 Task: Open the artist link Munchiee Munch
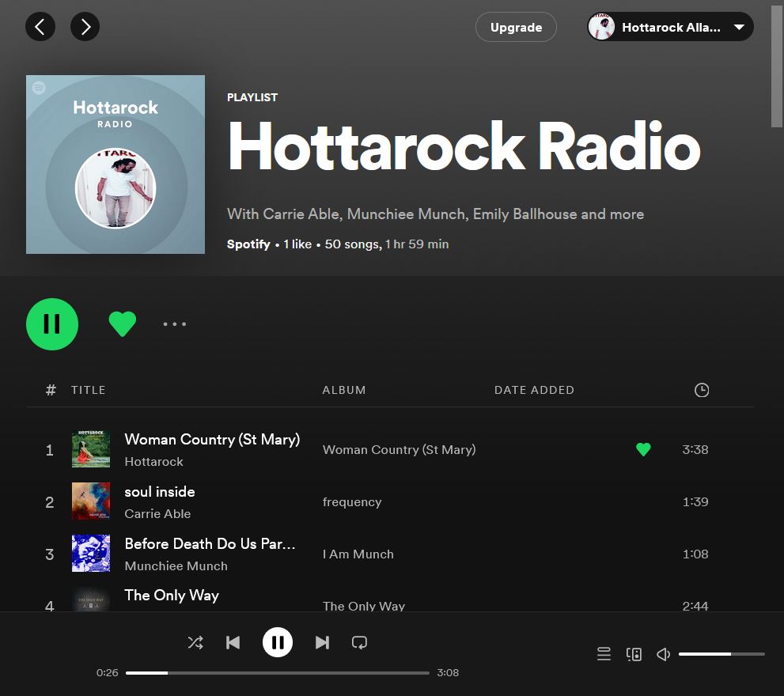pos(176,566)
